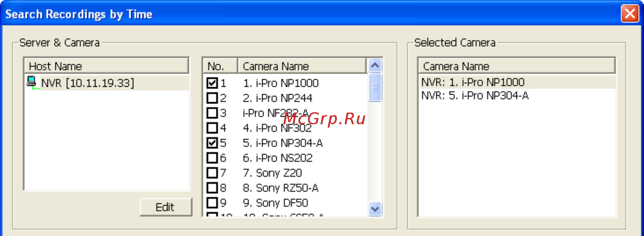Click camera name '5. i-Pro NP304-A' in list
Image resolution: width=644 pixels, height=236 pixels.
(x=283, y=143)
